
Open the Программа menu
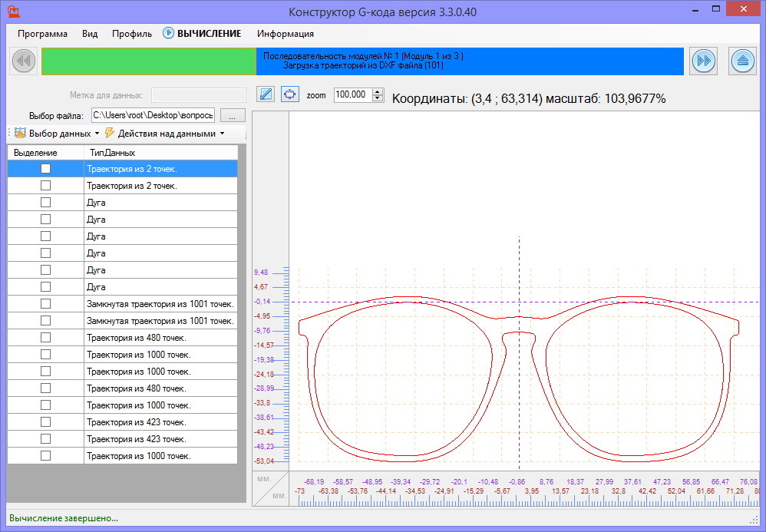tap(42, 34)
